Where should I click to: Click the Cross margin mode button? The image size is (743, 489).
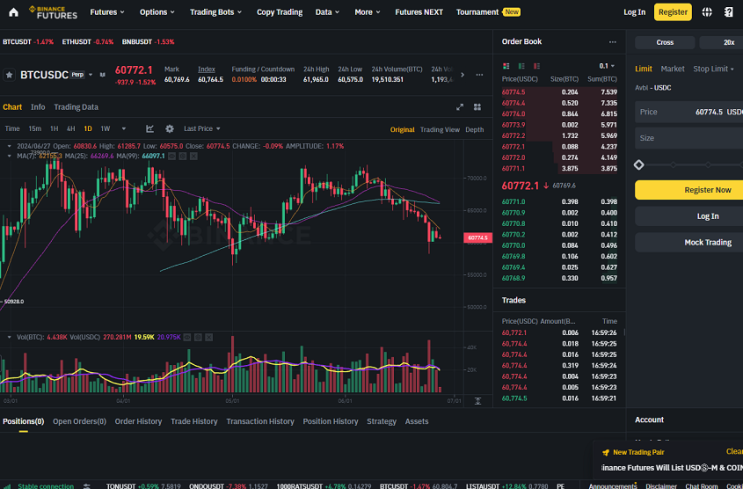tap(664, 42)
